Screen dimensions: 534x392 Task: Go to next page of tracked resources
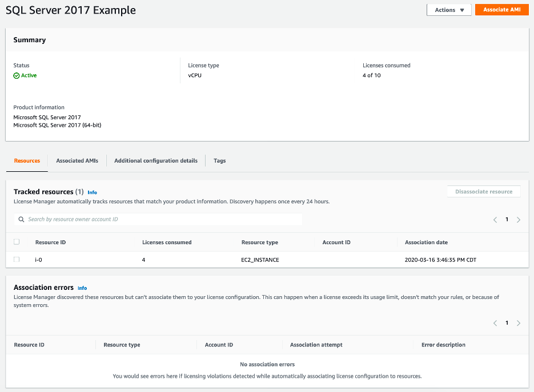519,220
